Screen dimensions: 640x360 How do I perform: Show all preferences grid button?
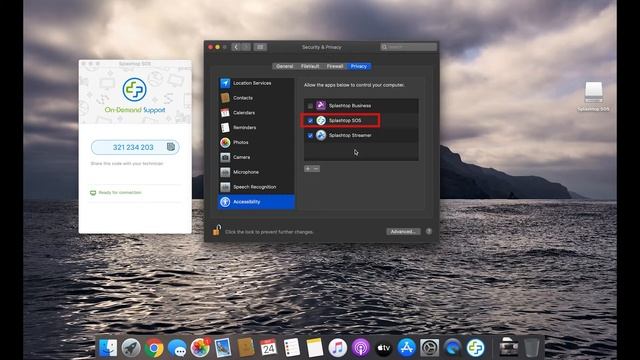pos(260,47)
